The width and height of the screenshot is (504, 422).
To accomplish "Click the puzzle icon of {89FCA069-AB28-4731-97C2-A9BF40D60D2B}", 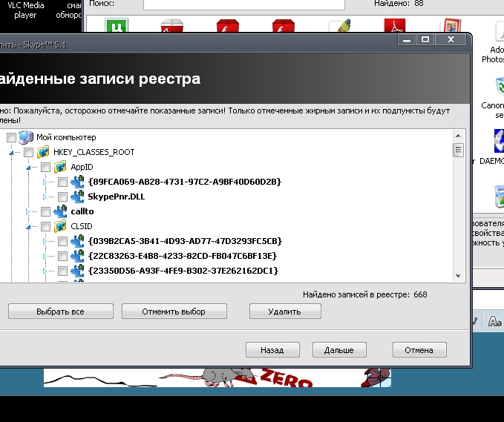I will pos(77,182).
